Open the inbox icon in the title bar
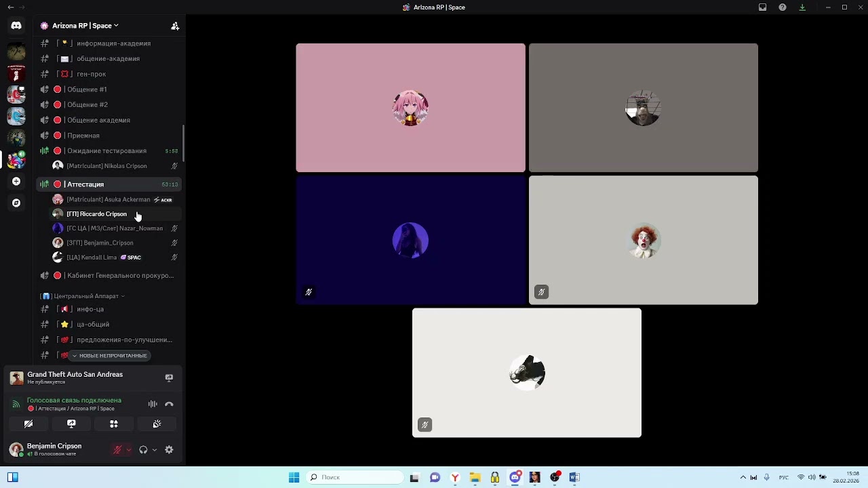Image resolution: width=868 pixels, height=488 pixels. (x=763, y=7)
